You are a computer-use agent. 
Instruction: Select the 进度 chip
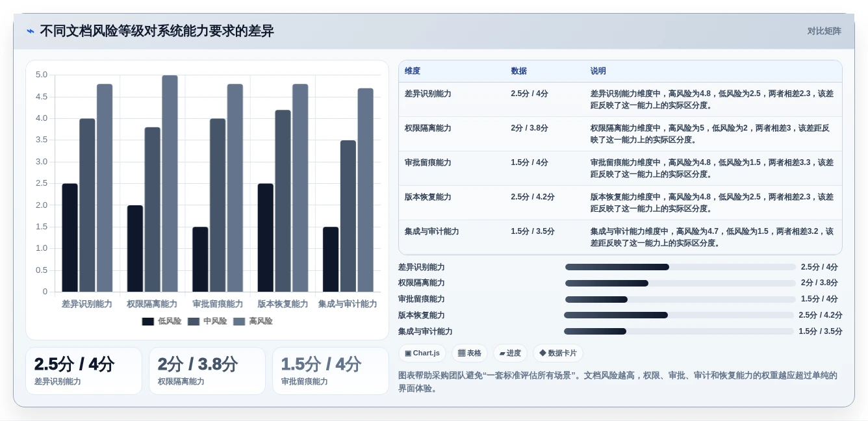click(x=510, y=353)
